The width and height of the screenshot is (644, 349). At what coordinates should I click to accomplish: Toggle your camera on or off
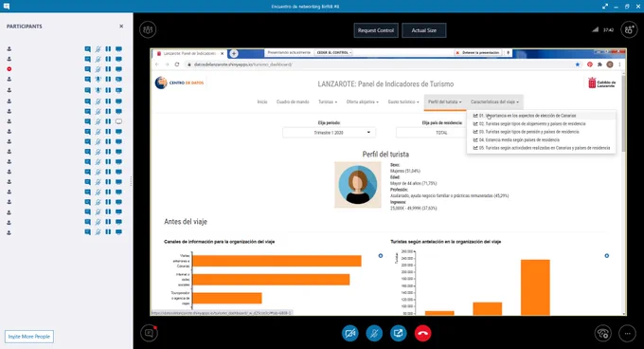point(349,334)
